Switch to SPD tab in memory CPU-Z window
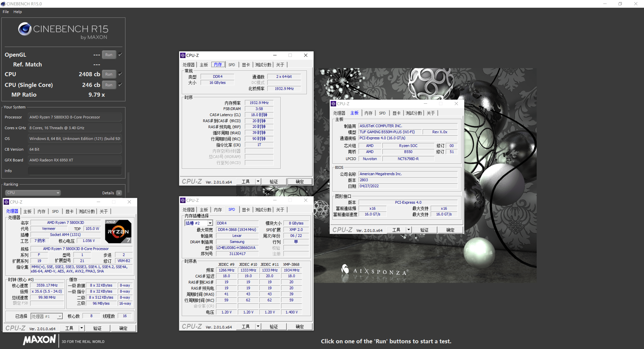This screenshot has width=644, height=349. coord(232,65)
